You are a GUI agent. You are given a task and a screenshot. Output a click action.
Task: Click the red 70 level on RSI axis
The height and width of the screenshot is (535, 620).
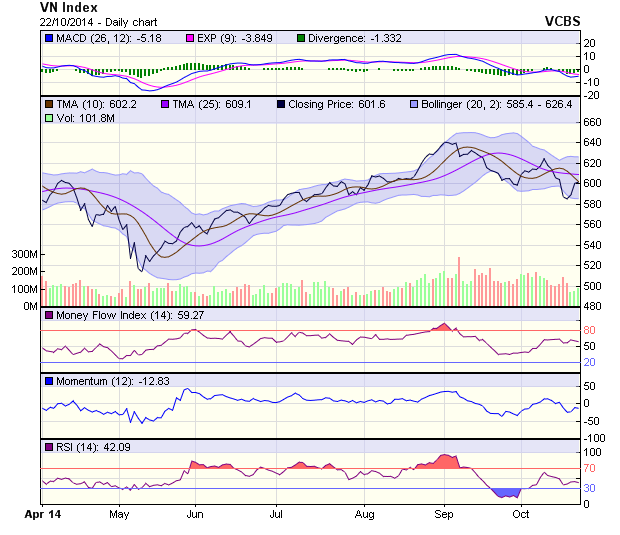click(590, 468)
